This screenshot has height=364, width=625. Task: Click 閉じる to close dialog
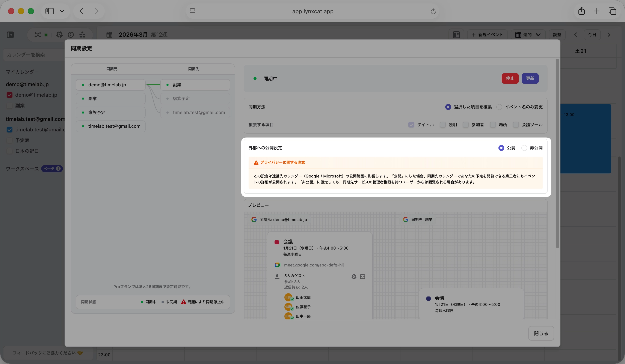coord(541,334)
